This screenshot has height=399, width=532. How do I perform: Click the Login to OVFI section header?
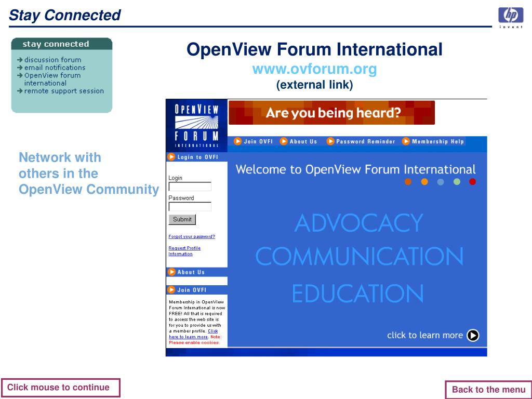(x=197, y=157)
